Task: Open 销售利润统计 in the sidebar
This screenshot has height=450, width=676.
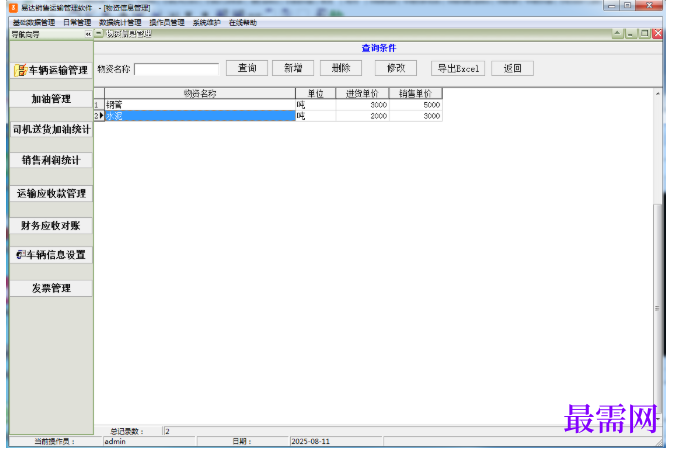Action: point(51,160)
